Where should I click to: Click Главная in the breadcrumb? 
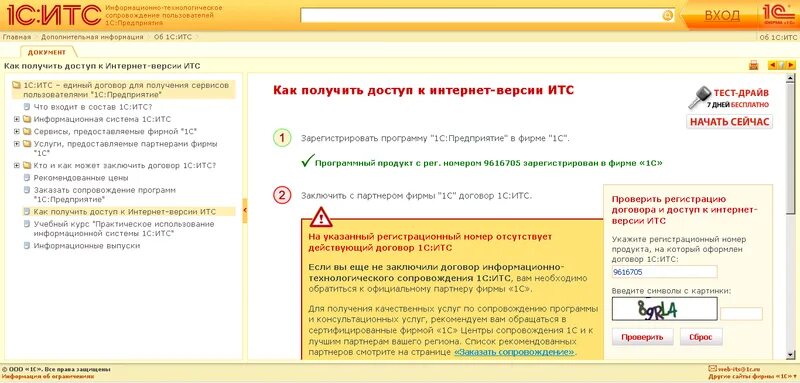pyautogui.click(x=16, y=37)
